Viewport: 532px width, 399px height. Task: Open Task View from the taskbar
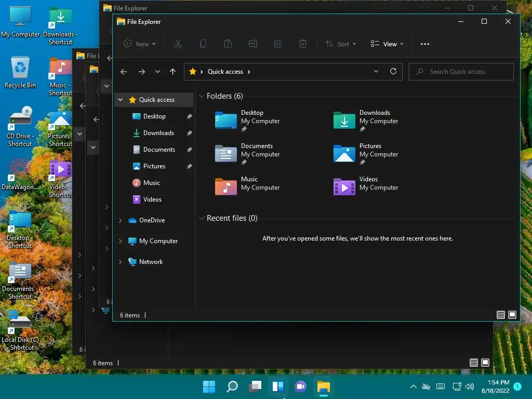coord(255,387)
